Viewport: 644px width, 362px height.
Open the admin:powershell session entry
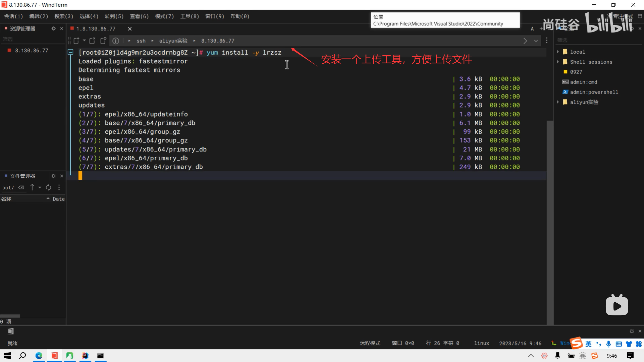tap(594, 92)
